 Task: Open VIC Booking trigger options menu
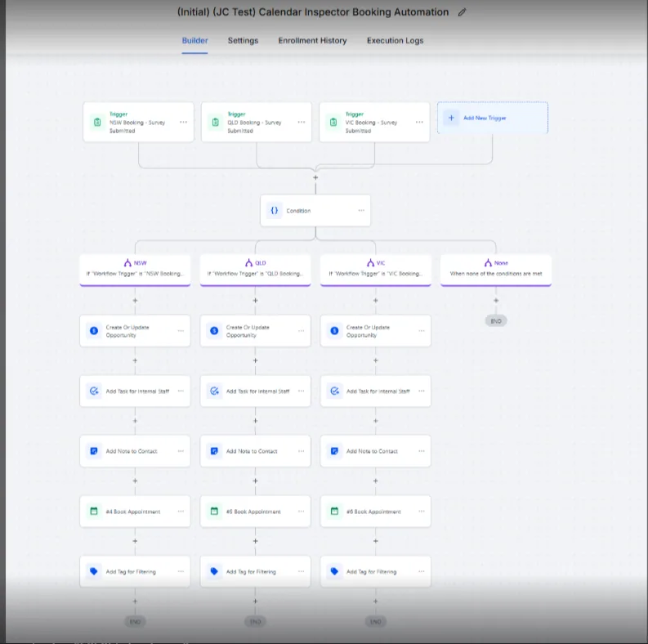pyautogui.click(x=419, y=122)
